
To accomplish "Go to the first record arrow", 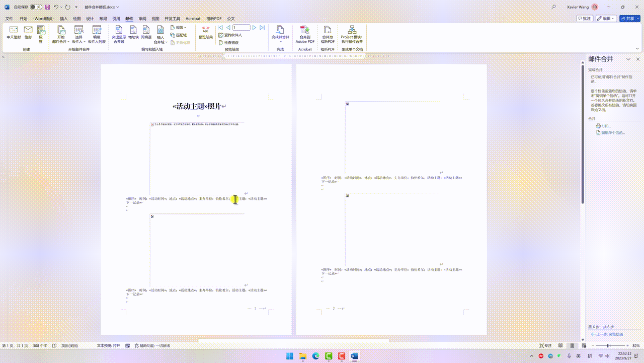I will point(220,28).
